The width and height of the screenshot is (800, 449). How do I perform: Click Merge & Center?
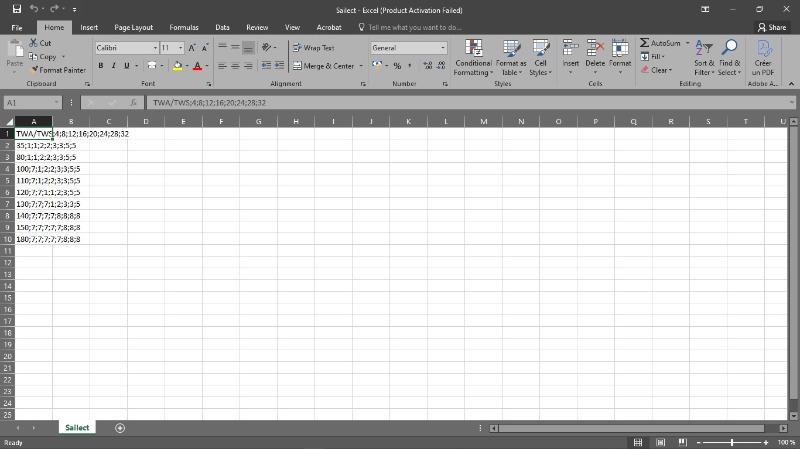point(324,66)
